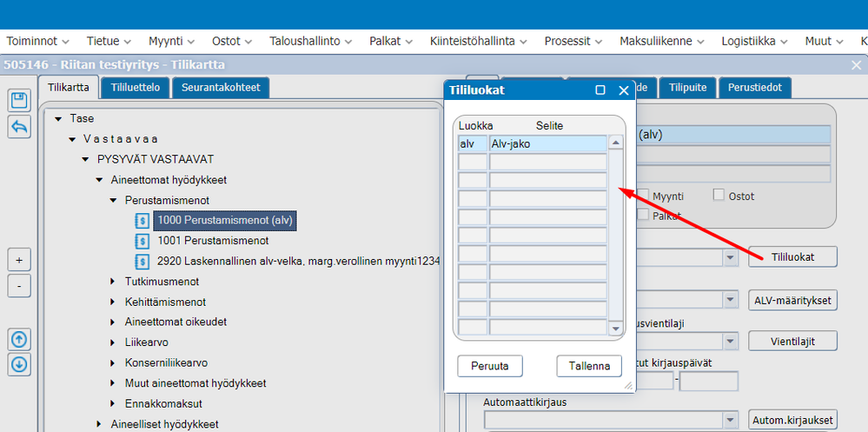
Task: Open the Prosessit menu
Action: point(574,41)
